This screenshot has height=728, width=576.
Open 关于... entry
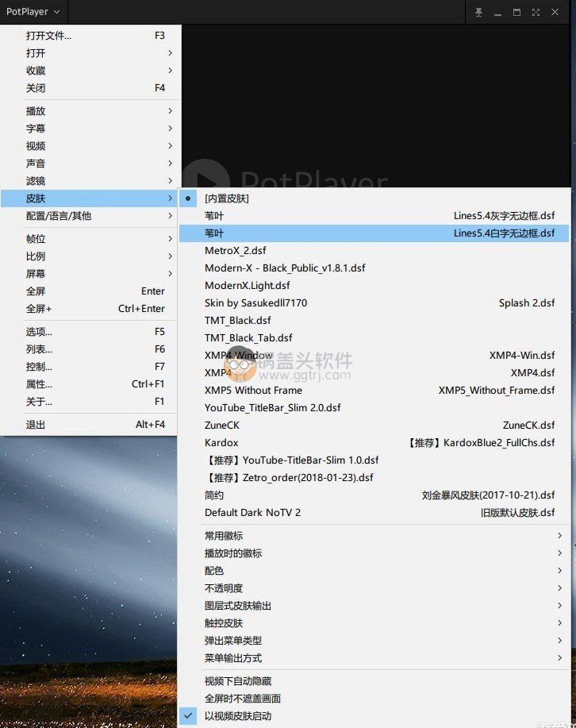pos(90,402)
